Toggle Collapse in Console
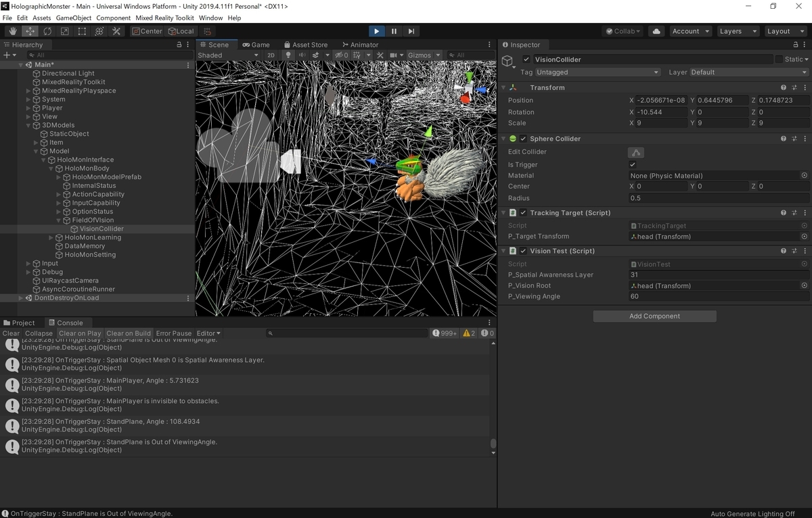 (39, 333)
